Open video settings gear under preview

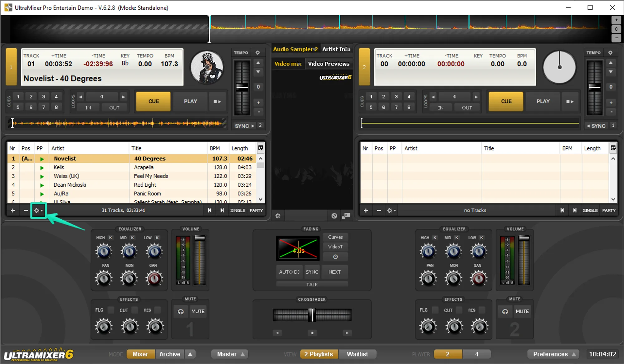click(x=278, y=216)
